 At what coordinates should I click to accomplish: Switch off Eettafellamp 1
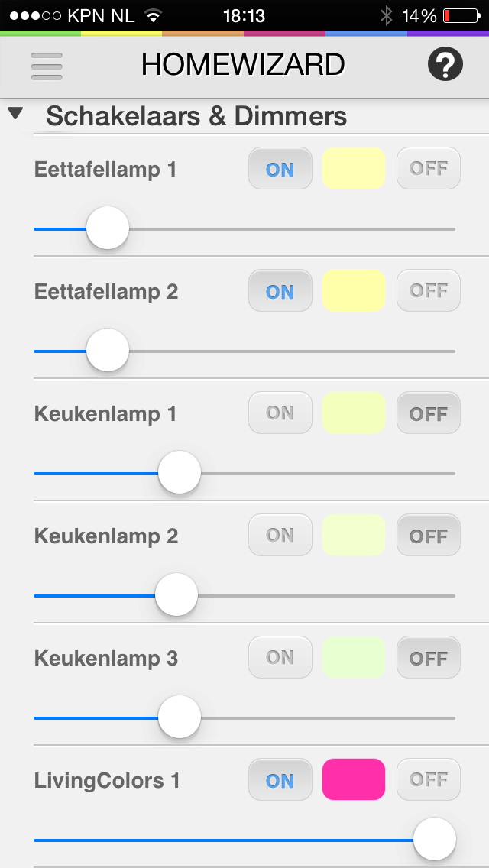[x=428, y=169]
